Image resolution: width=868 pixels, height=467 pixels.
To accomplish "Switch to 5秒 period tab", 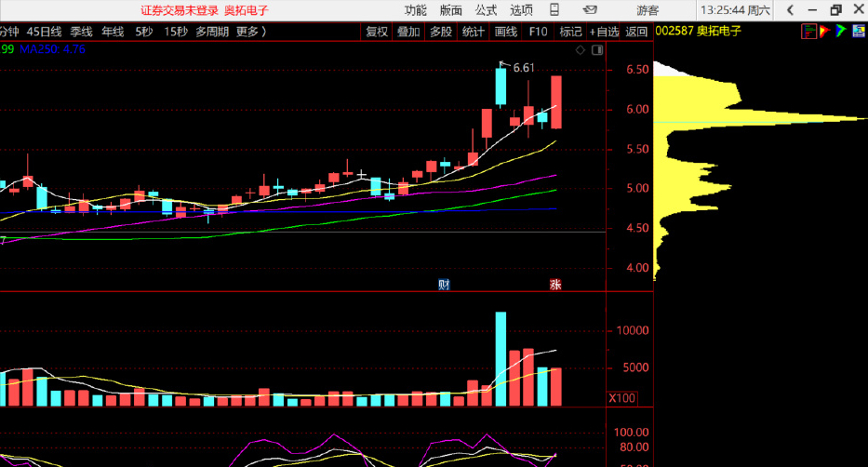I will 144,32.
